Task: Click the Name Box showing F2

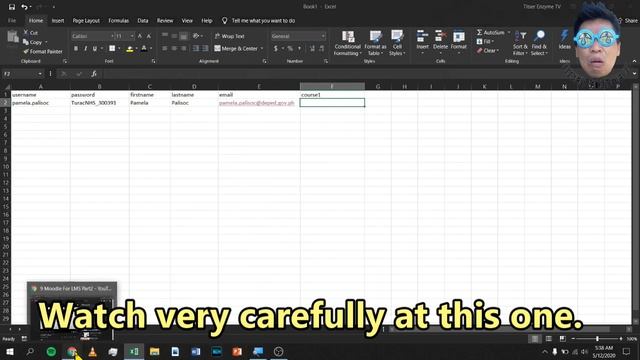Action: (22, 74)
